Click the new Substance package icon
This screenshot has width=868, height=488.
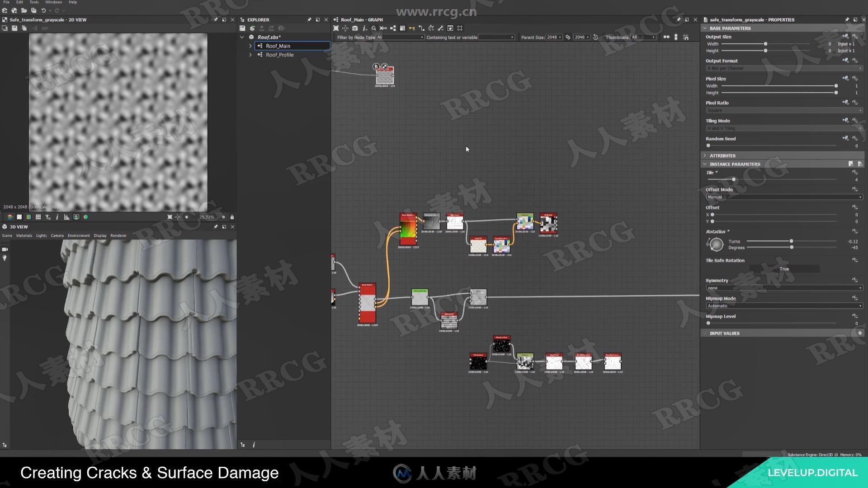point(5,10)
